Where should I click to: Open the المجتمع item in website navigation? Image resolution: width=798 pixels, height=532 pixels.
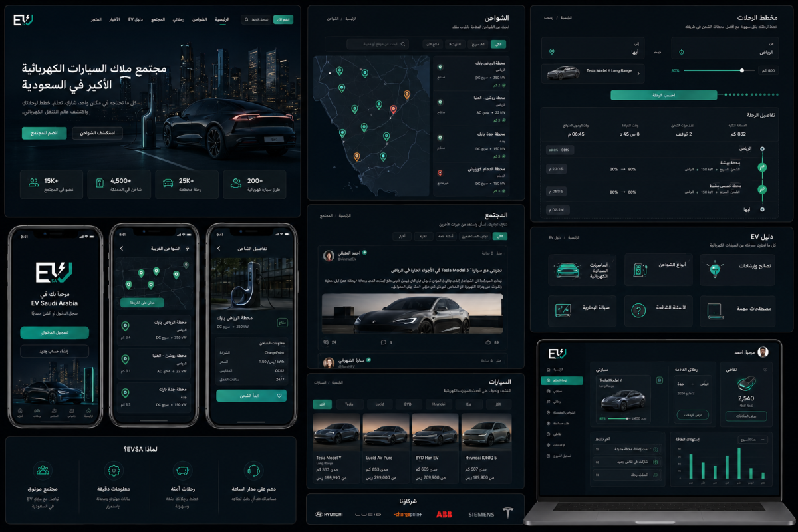[158, 20]
